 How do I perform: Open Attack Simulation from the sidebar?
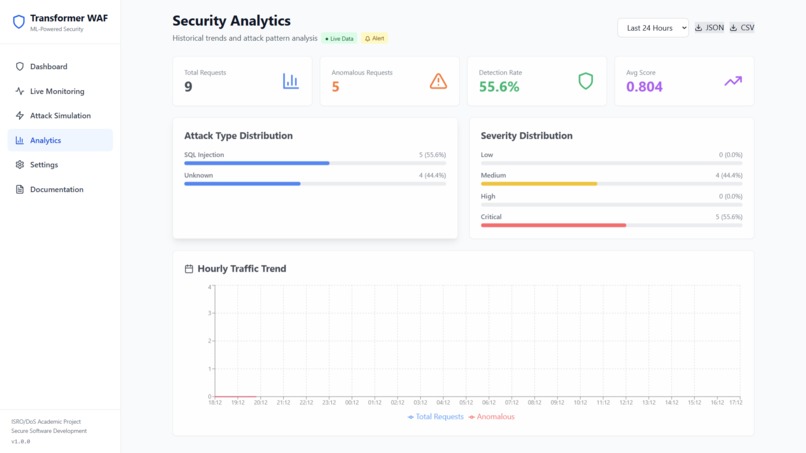[x=60, y=116]
